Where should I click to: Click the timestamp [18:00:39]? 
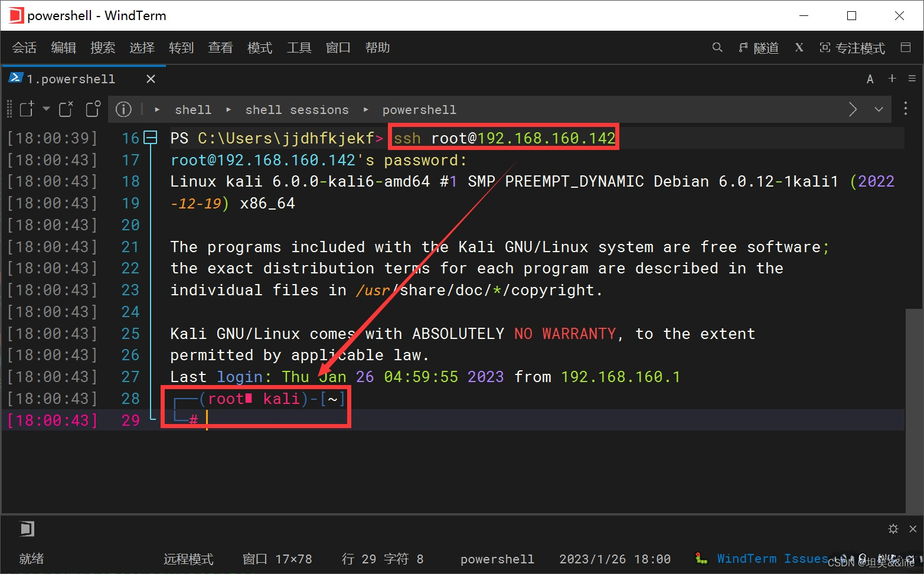pyautogui.click(x=52, y=138)
